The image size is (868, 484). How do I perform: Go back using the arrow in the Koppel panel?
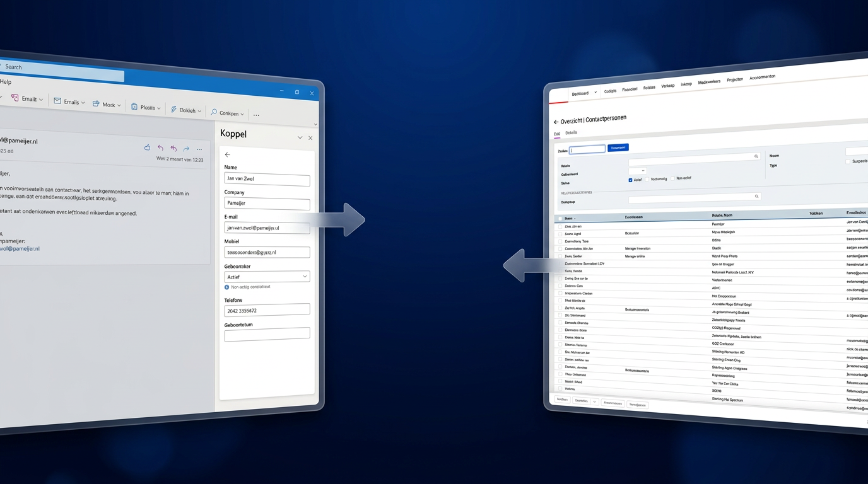(228, 154)
